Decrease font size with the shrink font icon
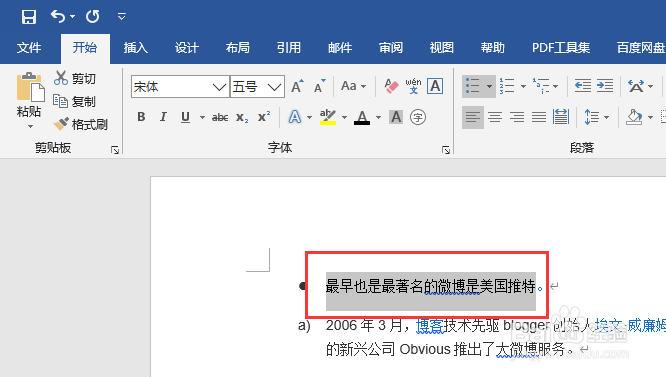The height and width of the screenshot is (377, 666). (319, 86)
